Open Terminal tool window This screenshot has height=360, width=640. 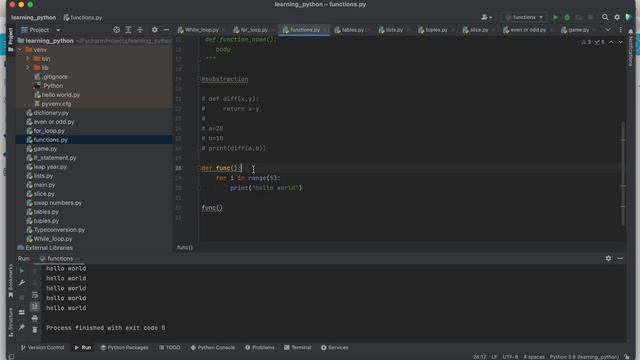(x=298, y=347)
